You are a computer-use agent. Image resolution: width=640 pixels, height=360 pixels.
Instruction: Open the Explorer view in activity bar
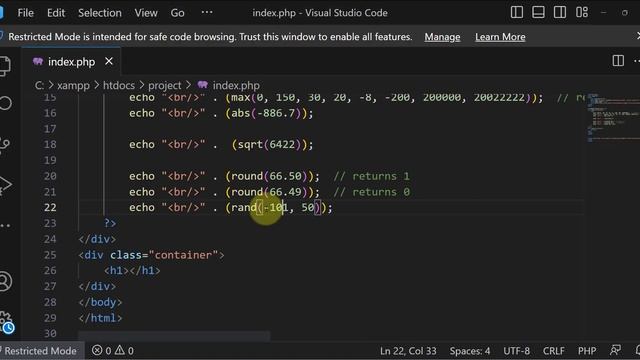pos(5,66)
